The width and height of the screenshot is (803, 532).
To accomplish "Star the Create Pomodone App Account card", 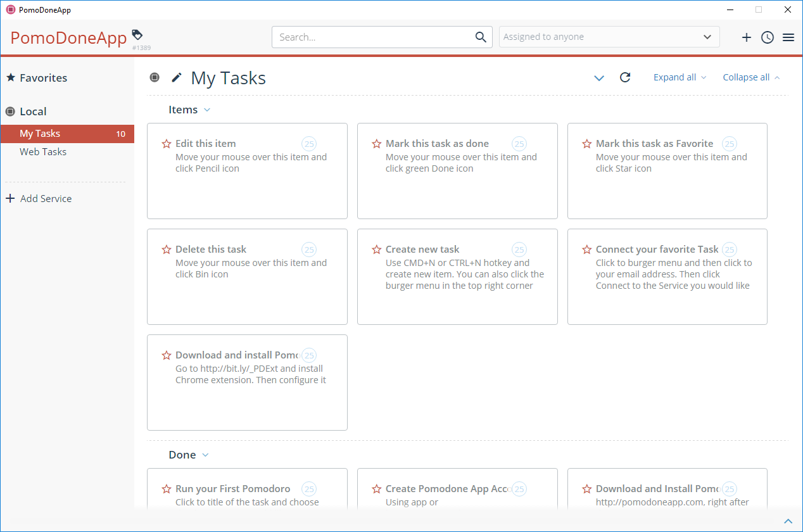I will tap(377, 489).
